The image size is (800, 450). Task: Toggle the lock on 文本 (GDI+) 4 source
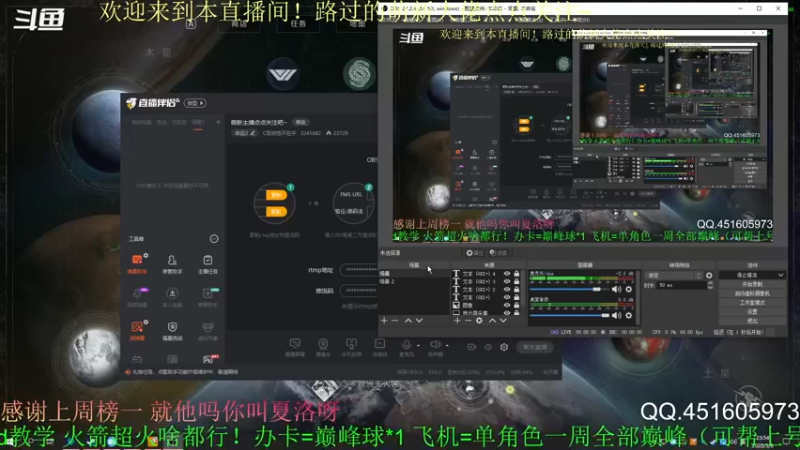[517, 274]
